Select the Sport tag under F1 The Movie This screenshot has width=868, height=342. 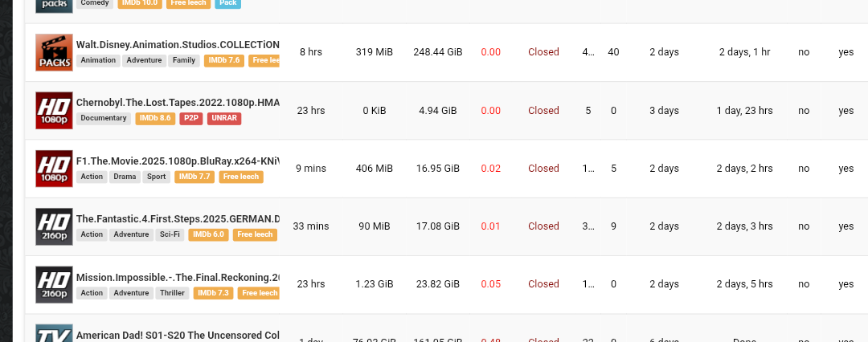(157, 177)
